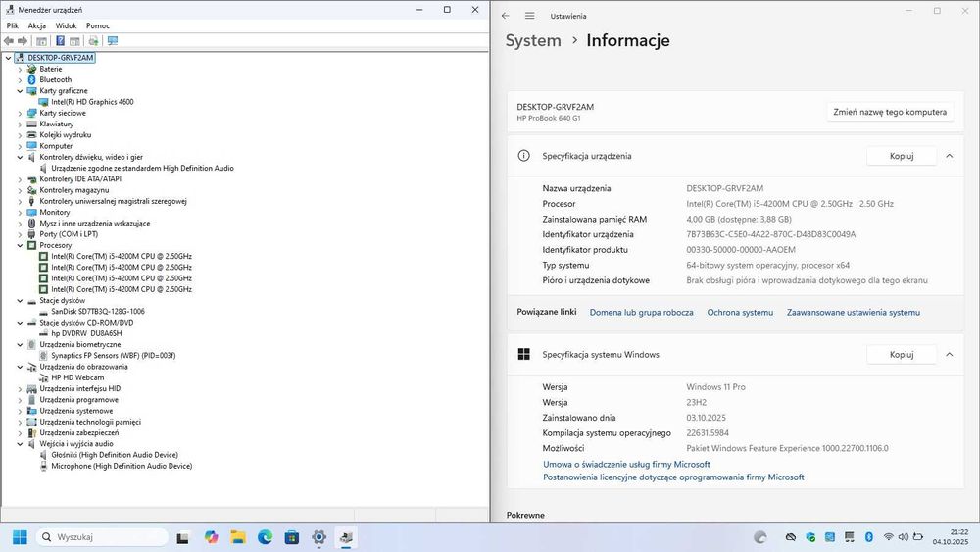Viewport: 980px width, 552px height.
Task: Click the speaker volume tray icon
Action: click(904, 537)
